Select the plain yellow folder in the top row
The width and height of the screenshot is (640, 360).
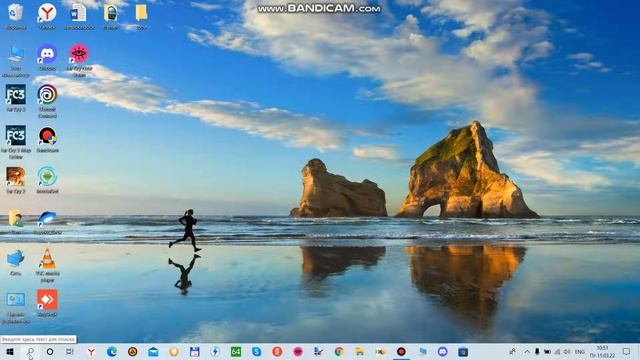141,13
